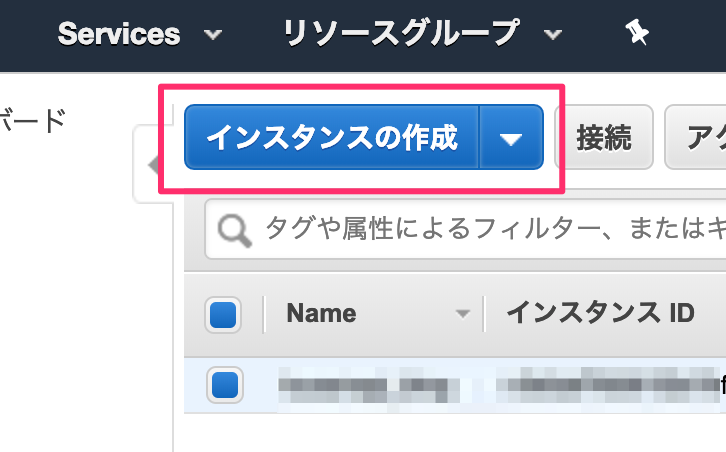726x452 pixels.
Task: Focus the tag and attribute filter field
Action: [465, 229]
